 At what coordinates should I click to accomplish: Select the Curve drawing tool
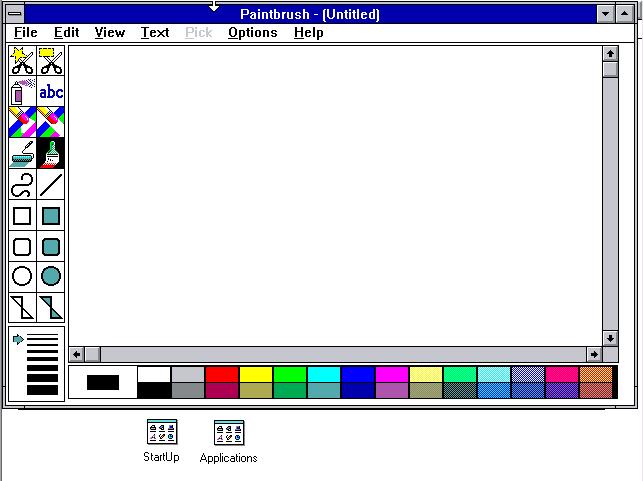coord(21,185)
